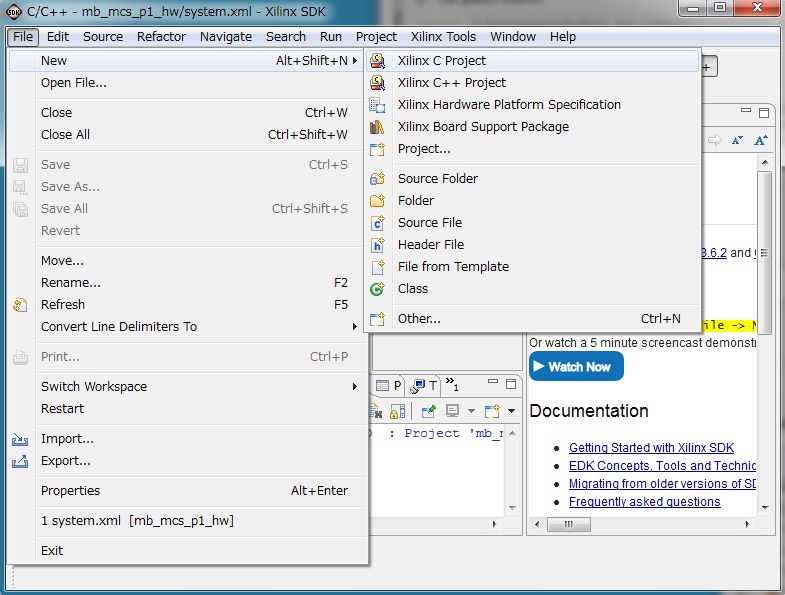This screenshot has height=595, width=785.
Task: Open the Navigate menu
Action: tap(226, 37)
